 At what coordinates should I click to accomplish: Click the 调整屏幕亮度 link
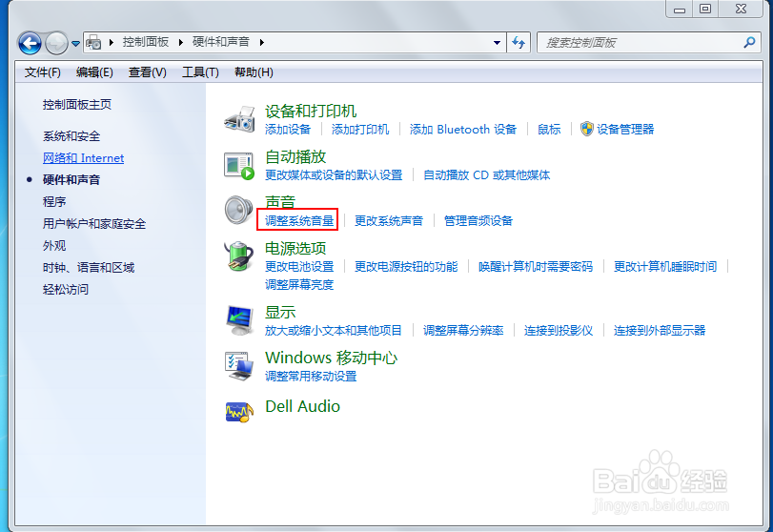pos(299,284)
